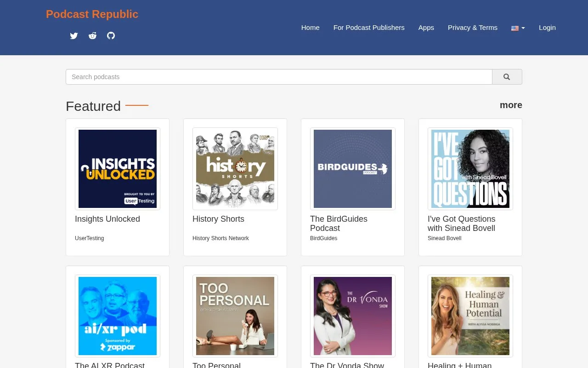Click The BirdGuides Podcast title
The height and width of the screenshot is (368, 588).
click(x=339, y=224)
